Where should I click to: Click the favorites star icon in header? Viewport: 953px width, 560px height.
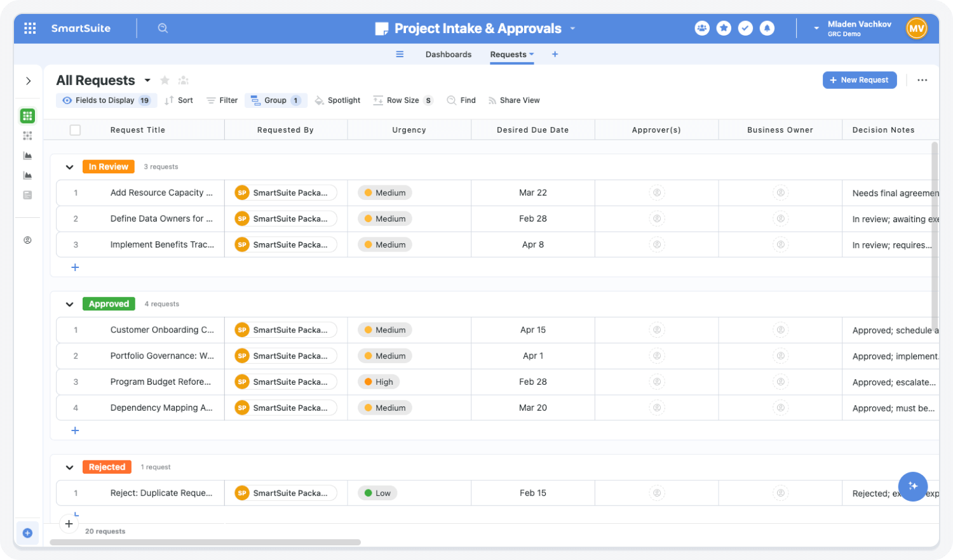pyautogui.click(x=724, y=28)
